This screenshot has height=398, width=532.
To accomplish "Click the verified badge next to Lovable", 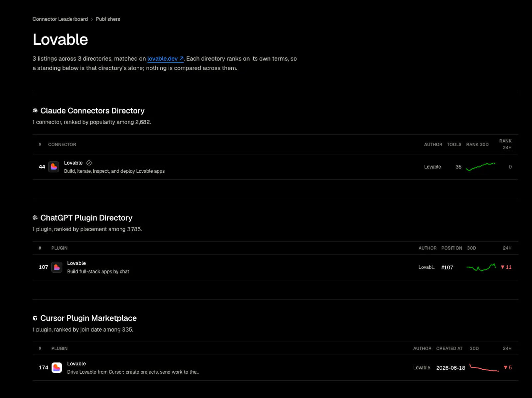I will pos(89,163).
